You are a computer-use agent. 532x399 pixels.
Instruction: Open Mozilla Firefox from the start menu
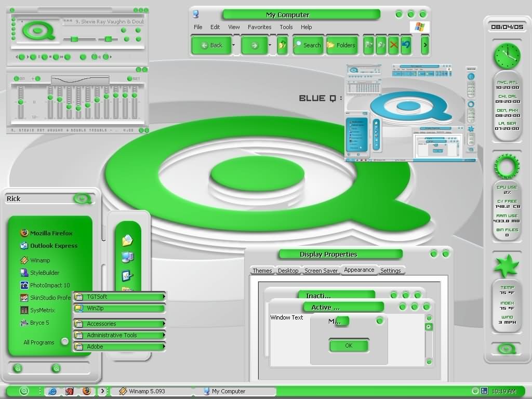tap(46, 233)
